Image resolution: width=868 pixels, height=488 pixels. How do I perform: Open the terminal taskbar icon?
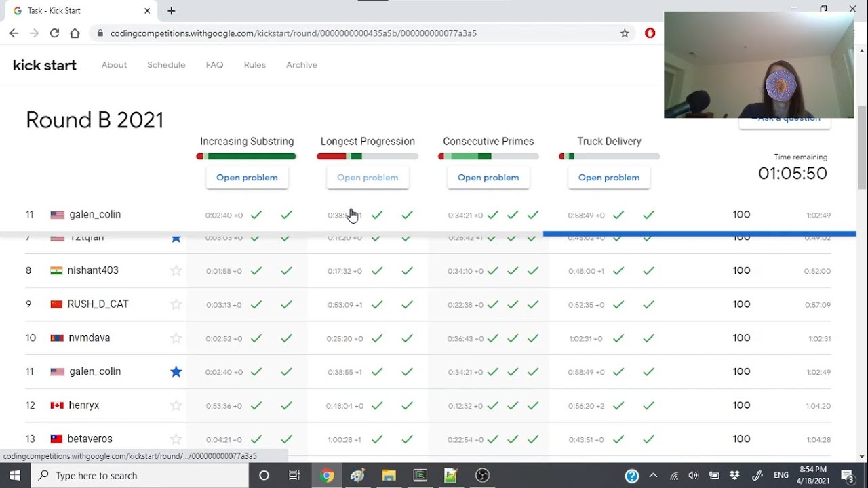tap(420, 475)
